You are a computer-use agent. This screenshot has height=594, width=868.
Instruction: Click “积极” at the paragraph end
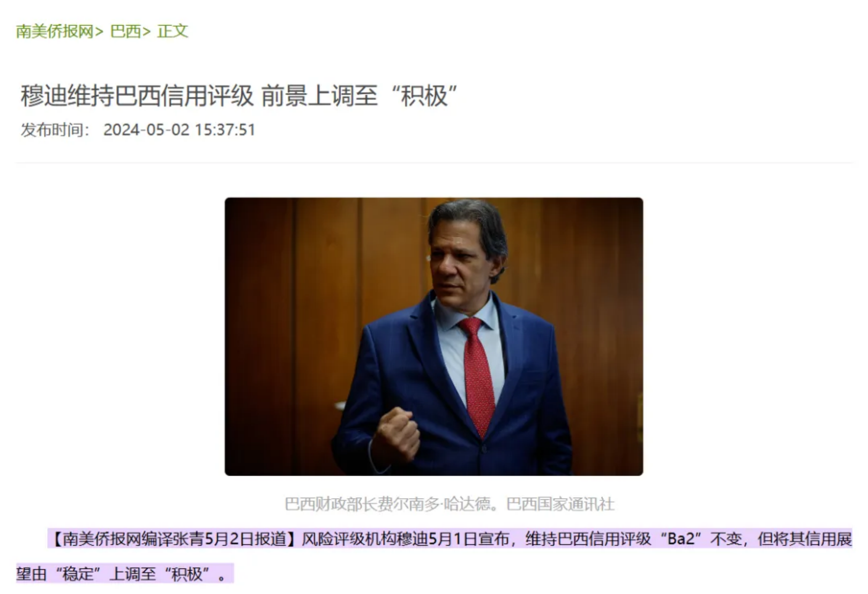pyautogui.click(x=187, y=574)
